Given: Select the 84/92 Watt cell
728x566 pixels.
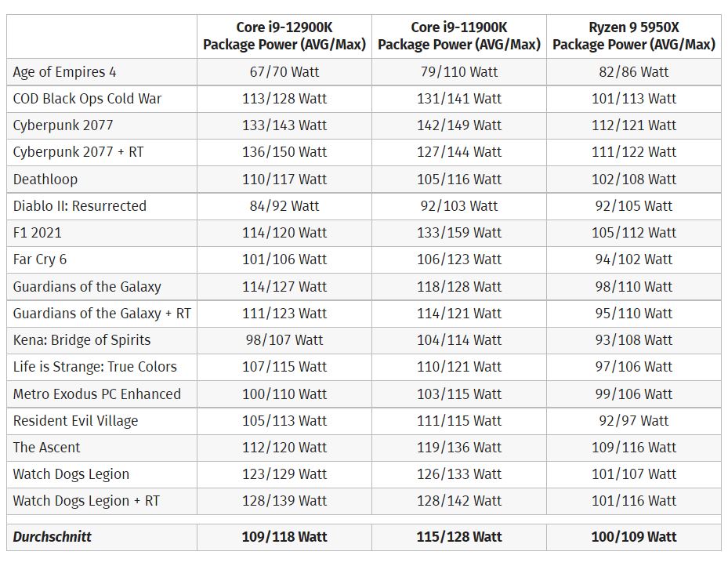Looking at the screenshot, I should click(284, 206).
